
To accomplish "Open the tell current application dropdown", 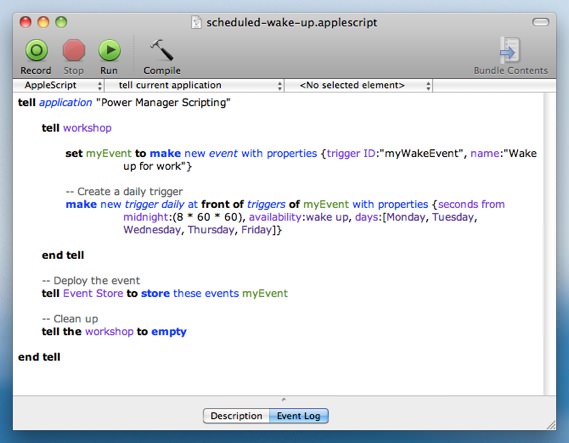I will pos(195,85).
